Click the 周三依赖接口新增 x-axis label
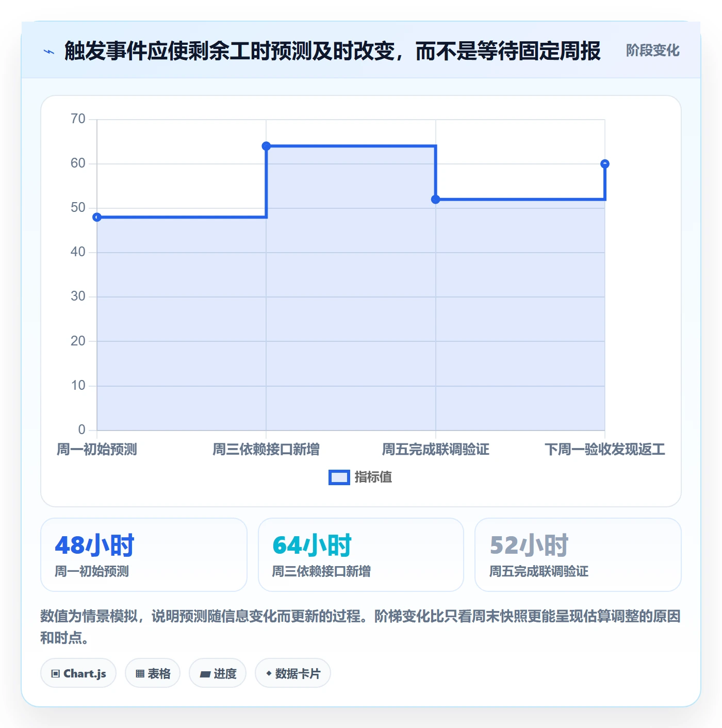Screen dimensions: 722x728 (266, 450)
